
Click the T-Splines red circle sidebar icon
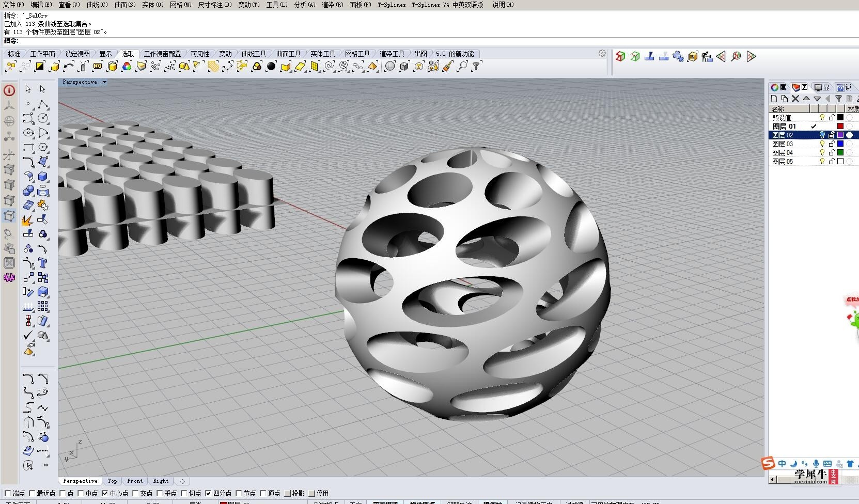pyautogui.click(x=9, y=90)
